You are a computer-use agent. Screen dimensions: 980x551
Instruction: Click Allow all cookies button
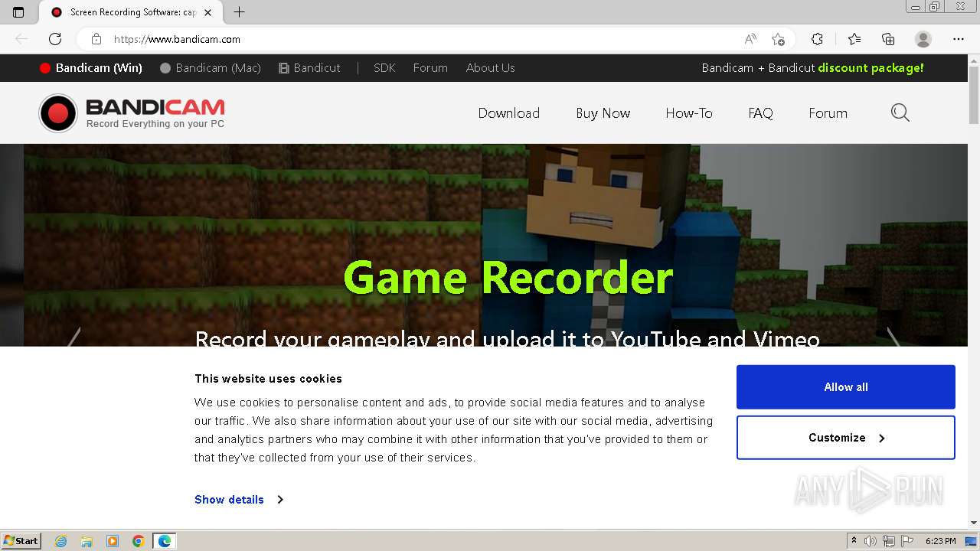coord(846,387)
